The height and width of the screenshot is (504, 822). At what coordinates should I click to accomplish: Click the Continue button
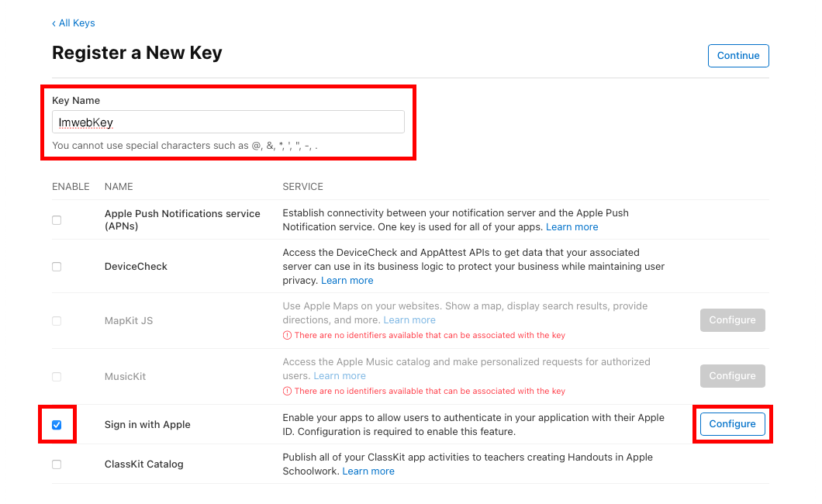point(737,56)
